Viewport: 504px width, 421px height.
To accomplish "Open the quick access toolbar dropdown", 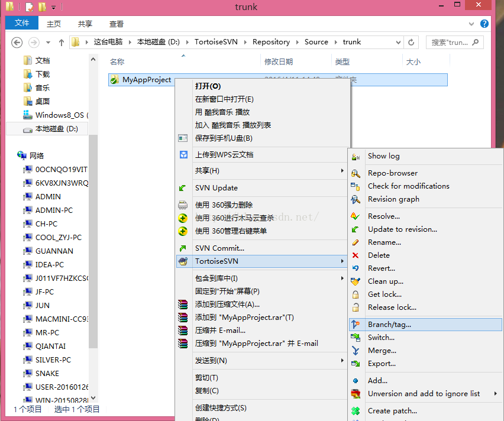I will pyautogui.click(x=54, y=7).
